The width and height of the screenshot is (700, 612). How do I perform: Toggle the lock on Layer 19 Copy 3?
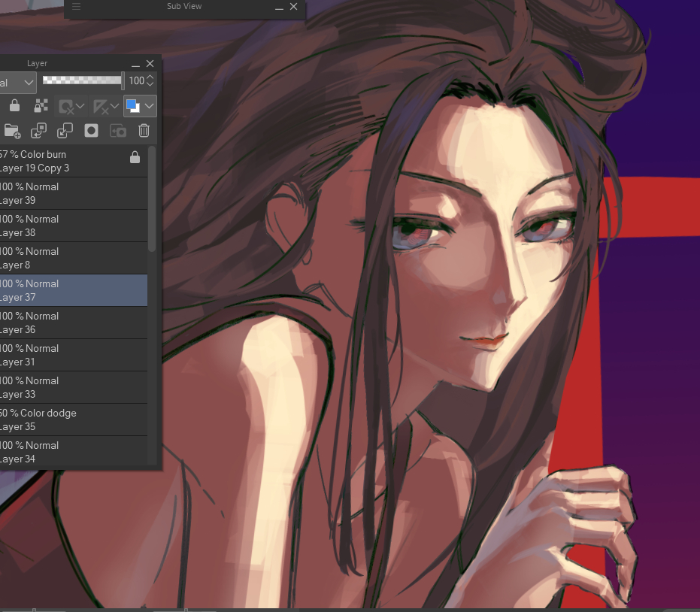(x=135, y=157)
